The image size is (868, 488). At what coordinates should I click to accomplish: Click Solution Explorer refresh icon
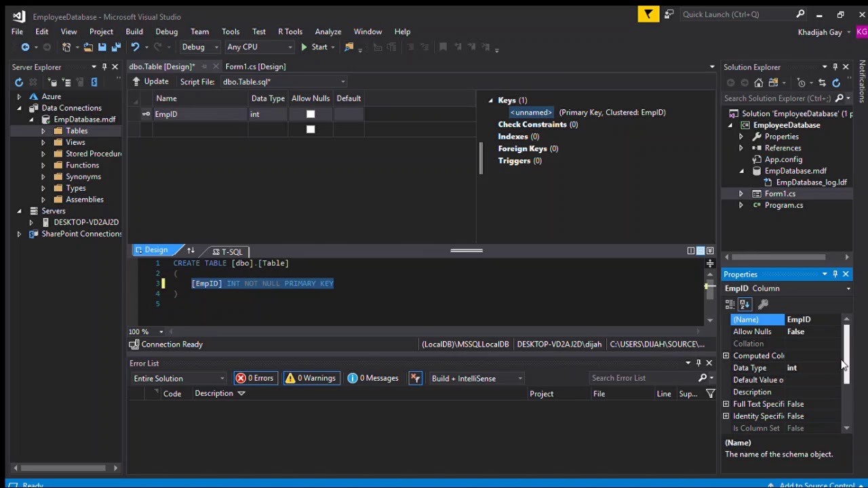(836, 83)
